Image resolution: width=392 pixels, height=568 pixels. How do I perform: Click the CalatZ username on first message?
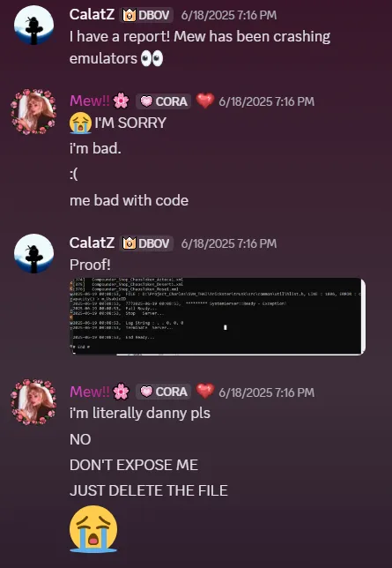pyautogui.click(x=92, y=15)
